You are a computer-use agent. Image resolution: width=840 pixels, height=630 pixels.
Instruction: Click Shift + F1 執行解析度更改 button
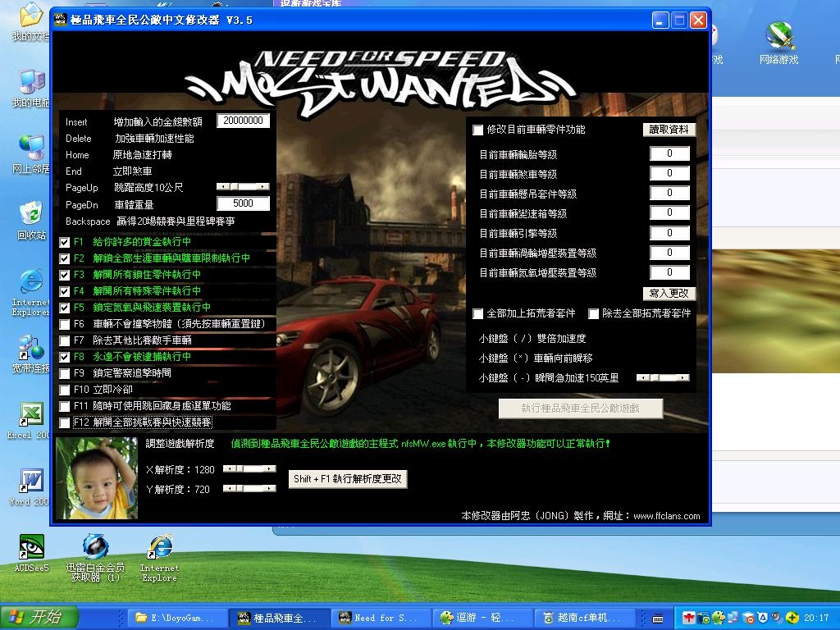pos(348,479)
